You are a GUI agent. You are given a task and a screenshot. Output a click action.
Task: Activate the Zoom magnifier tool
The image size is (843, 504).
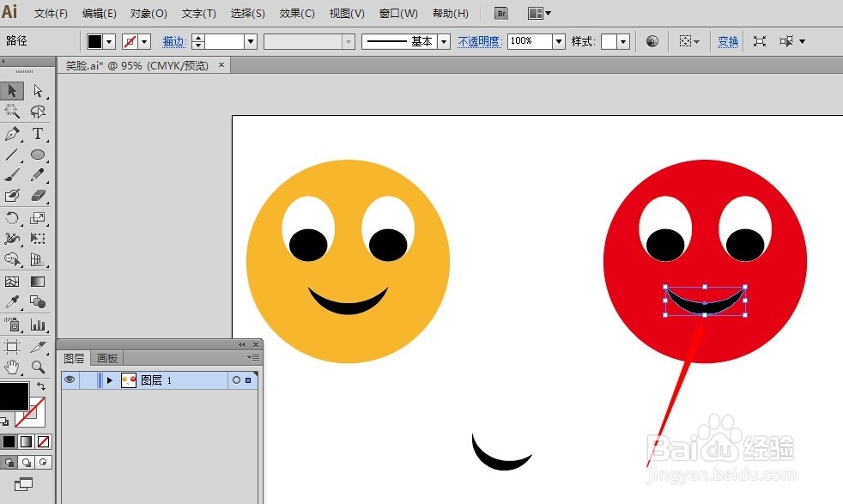point(38,367)
